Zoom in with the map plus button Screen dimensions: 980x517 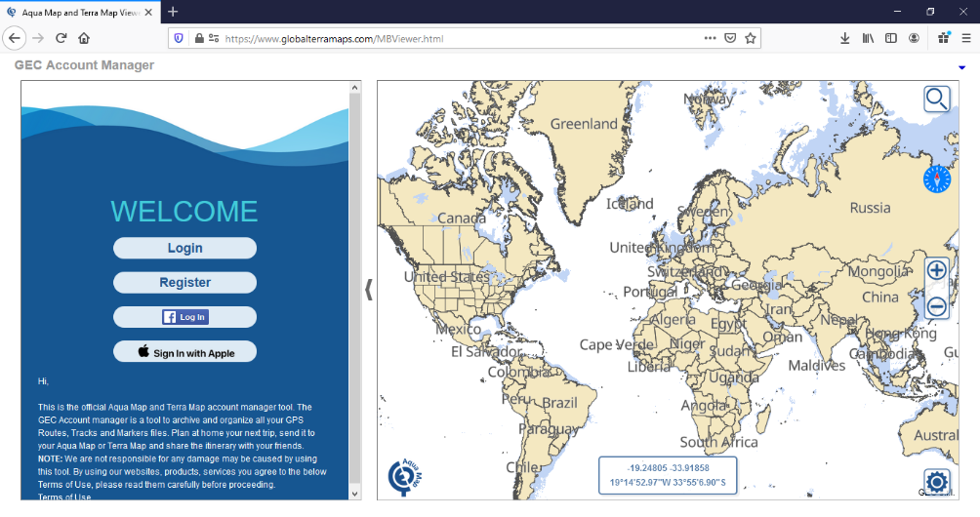(x=936, y=270)
